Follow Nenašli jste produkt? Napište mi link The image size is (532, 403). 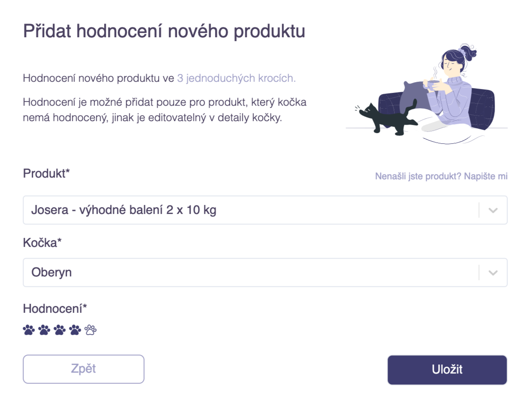[441, 176]
